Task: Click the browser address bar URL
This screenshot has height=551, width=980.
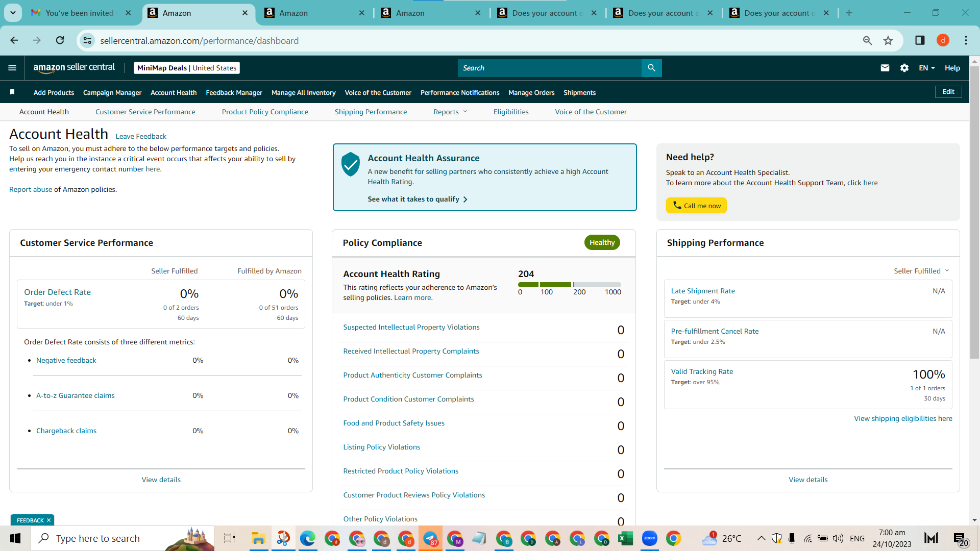Action: pyautogui.click(x=199, y=40)
